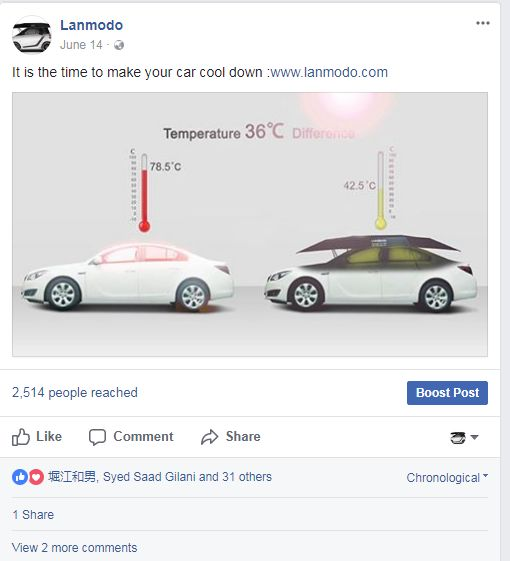This screenshot has width=510, height=561.
Task: Click the blue like reaction icon
Action: coord(20,477)
